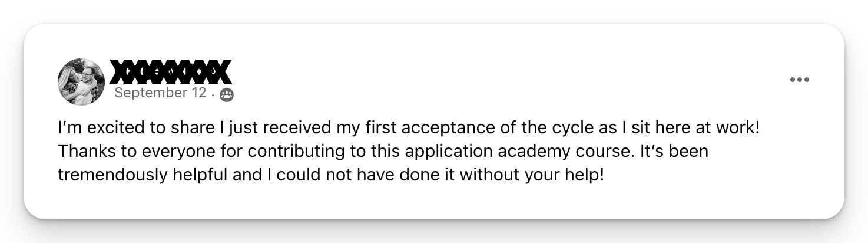Open the author's profile picture
Screen dimensions: 868x243
81,81
